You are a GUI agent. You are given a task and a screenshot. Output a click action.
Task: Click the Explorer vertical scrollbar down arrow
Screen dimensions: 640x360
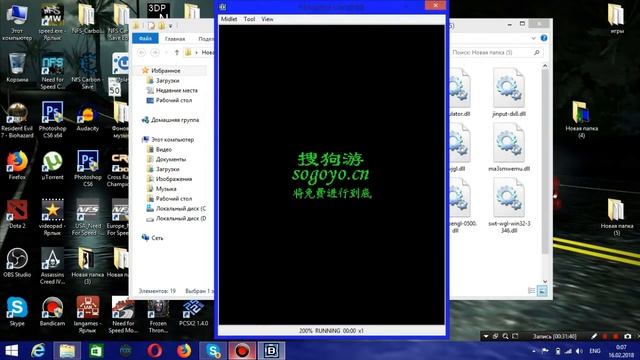(x=545, y=281)
